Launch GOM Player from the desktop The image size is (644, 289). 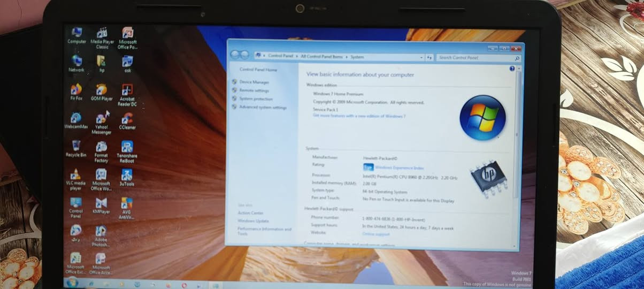click(x=102, y=92)
